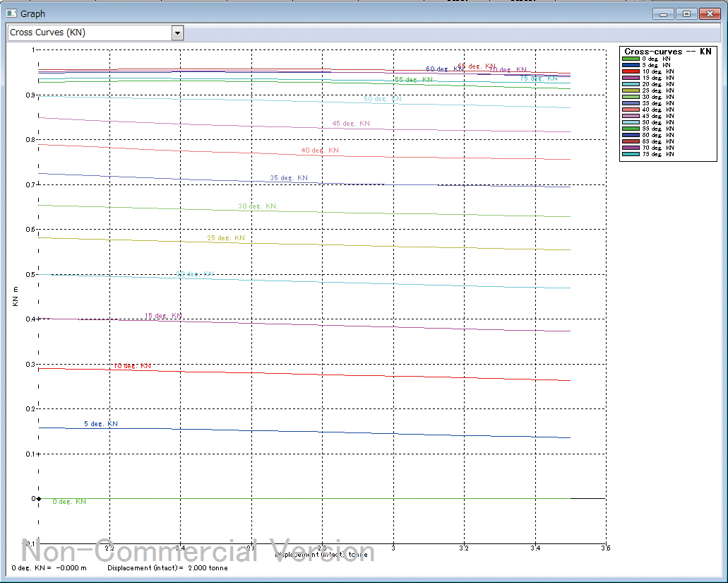Select the '25 deg. KN' curve label on graph
Screen dimensions: 728x583
tap(226, 238)
